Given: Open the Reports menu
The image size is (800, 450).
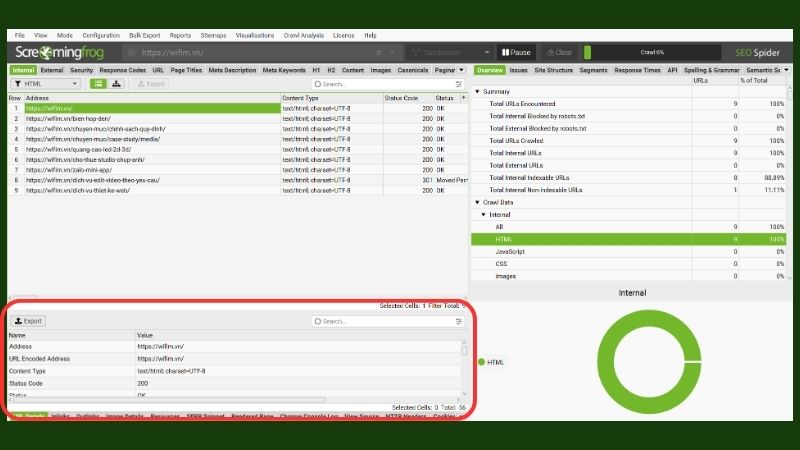Looking at the screenshot, I should pyautogui.click(x=180, y=35).
